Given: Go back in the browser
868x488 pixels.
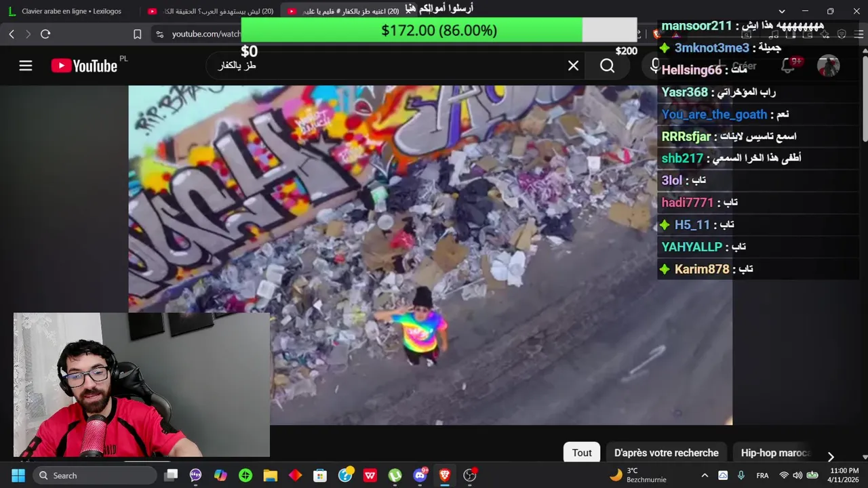Looking at the screenshot, I should [12, 34].
